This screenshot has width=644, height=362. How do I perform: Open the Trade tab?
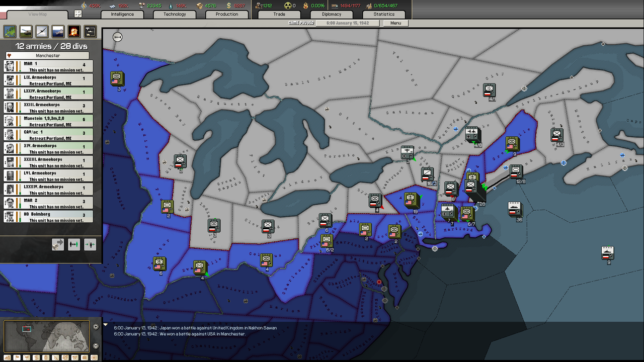[x=279, y=14]
